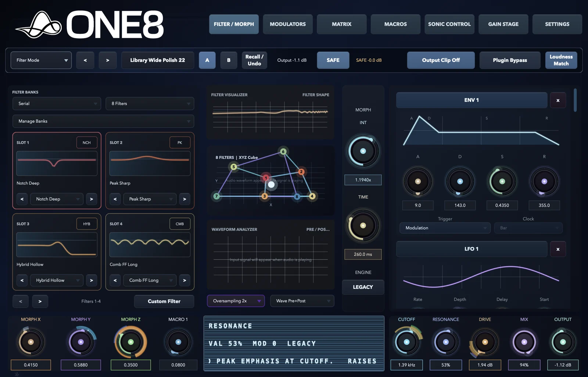588x377 pixels.
Task: Expand the Oversampling 2x dropdown
Action: click(x=236, y=301)
